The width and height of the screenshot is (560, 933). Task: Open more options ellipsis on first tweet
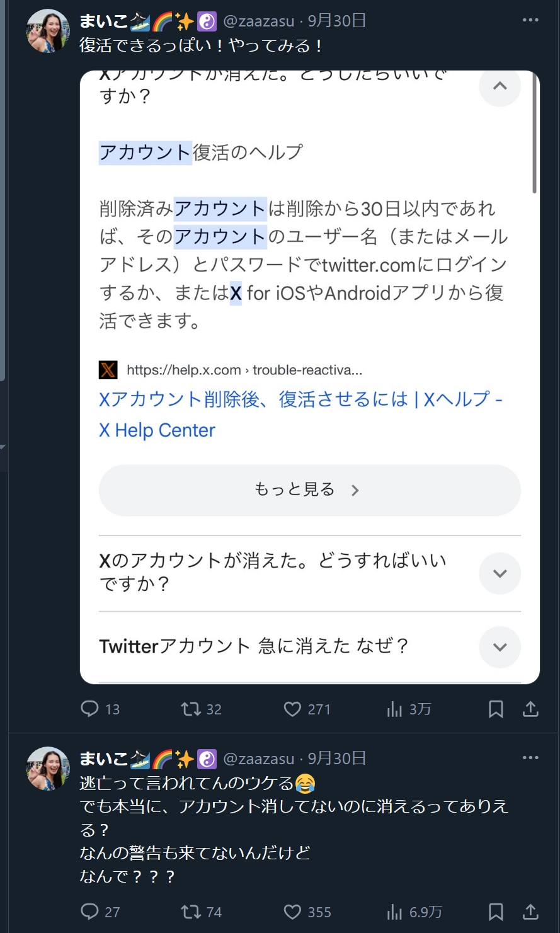click(531, 20)
